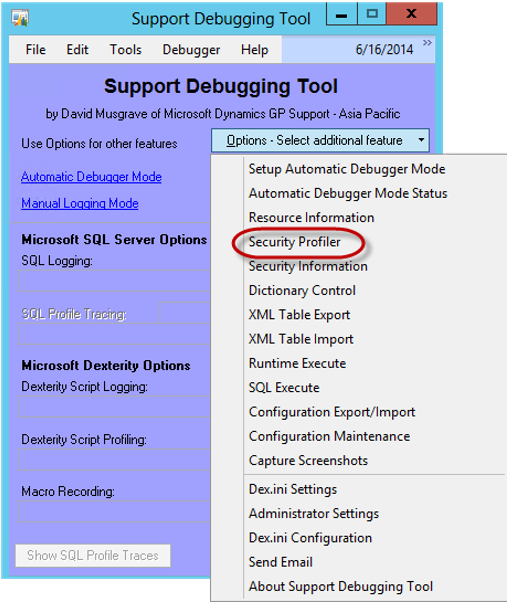Open Resource Information from options list
This screenshot has width=511, height=607.
(x=311, y=218)
